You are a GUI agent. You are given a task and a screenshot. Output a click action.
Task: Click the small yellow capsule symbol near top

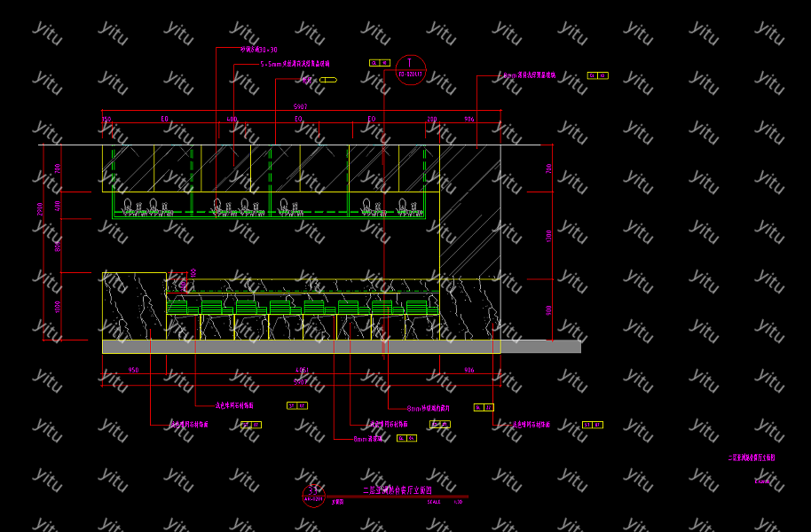[328, 80]
